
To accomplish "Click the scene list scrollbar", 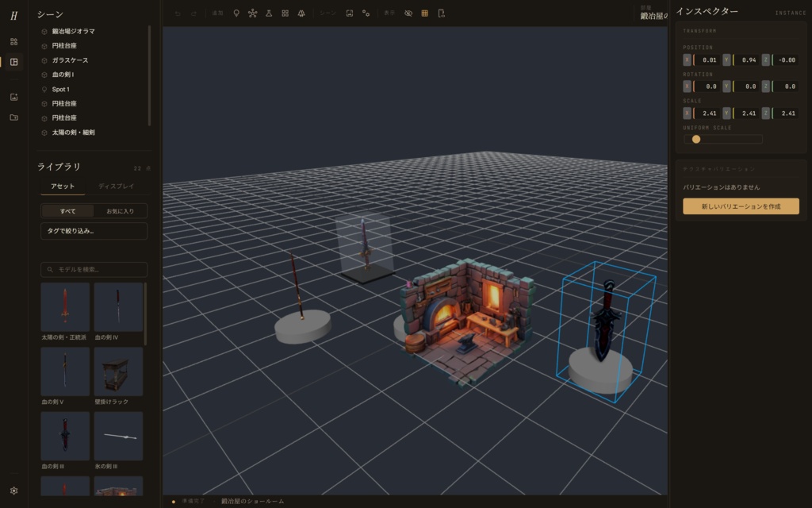I will pos(149,75).
